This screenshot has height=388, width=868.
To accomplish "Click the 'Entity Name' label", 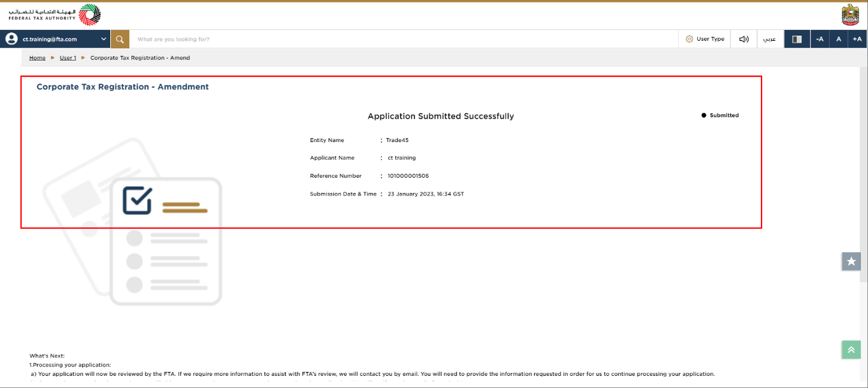I will 327,140.
